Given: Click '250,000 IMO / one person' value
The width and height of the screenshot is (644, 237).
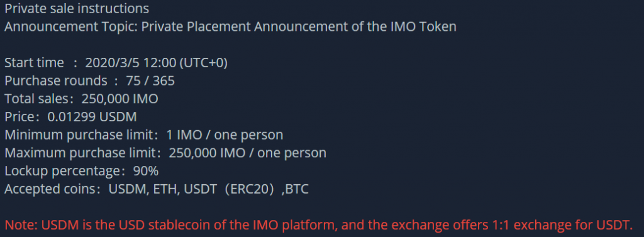Looking at the screenshot, I should click(248, 153).
